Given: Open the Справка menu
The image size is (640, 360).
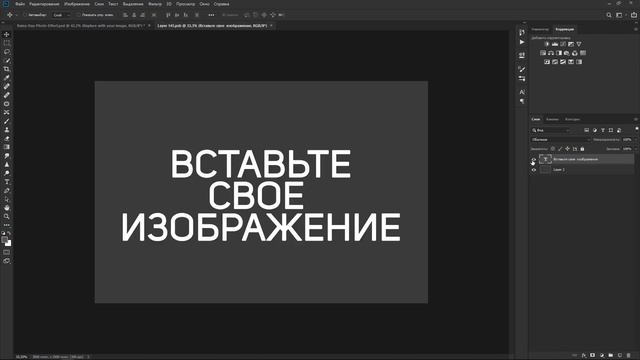Looking at the screenshot, I should point(221,4).
